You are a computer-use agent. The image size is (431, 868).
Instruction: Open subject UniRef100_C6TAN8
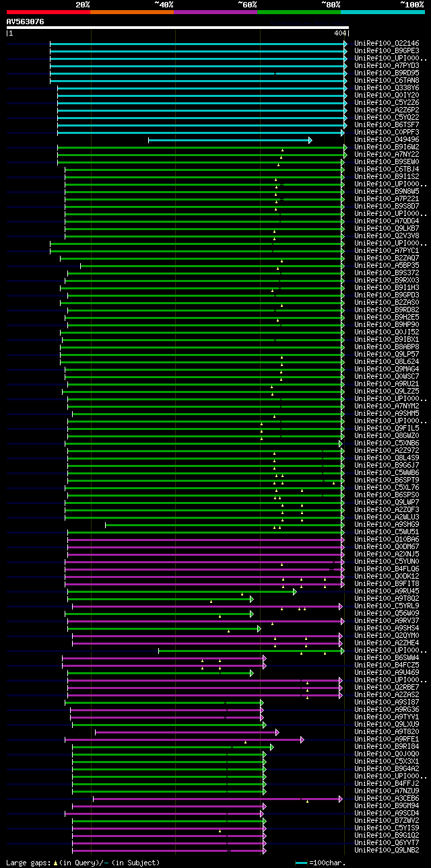[387, 80]
